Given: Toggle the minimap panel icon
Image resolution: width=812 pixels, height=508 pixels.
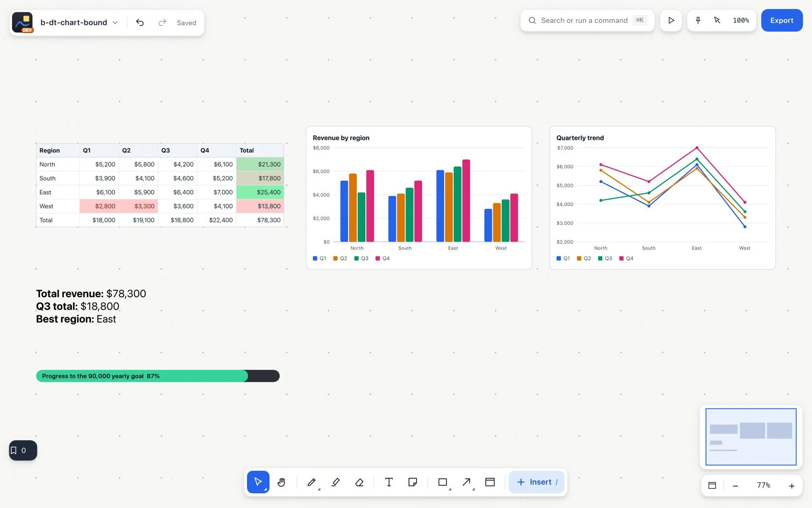Looking at the screenshot, I should point(712,486).
